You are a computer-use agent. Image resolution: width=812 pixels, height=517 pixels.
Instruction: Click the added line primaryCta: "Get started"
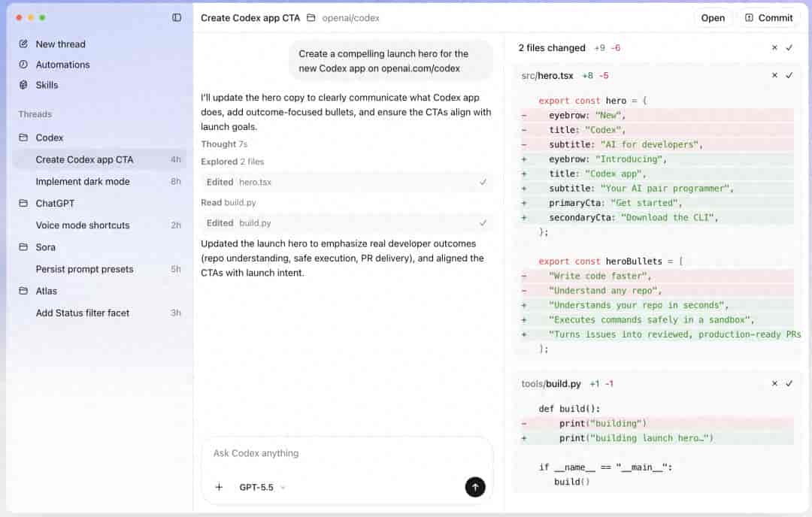point(656,203)
